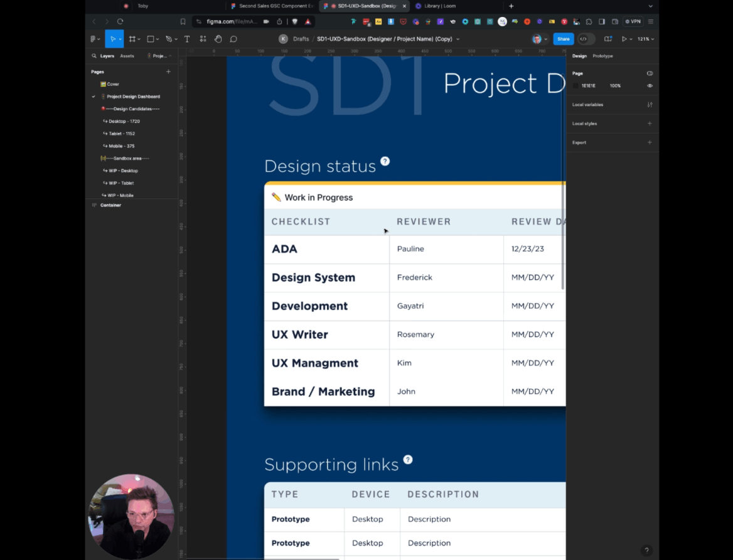Click the blue Share button
Viewport: 733px width, 560px height.
[x=563, y=39]
